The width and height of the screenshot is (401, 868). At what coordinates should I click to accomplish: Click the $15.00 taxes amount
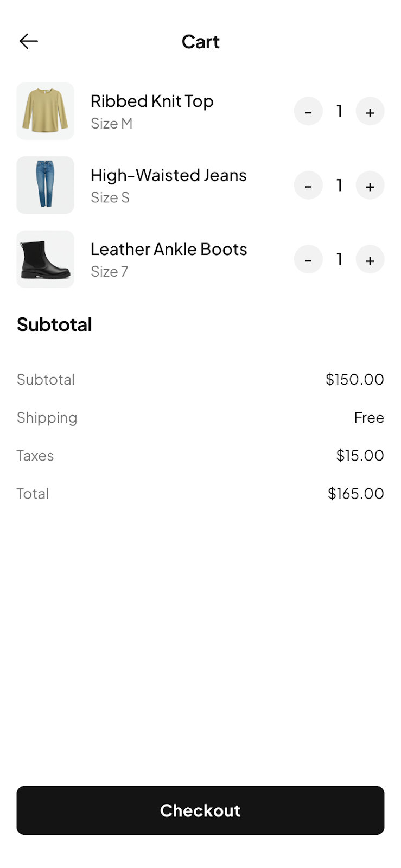pos(360,456)
